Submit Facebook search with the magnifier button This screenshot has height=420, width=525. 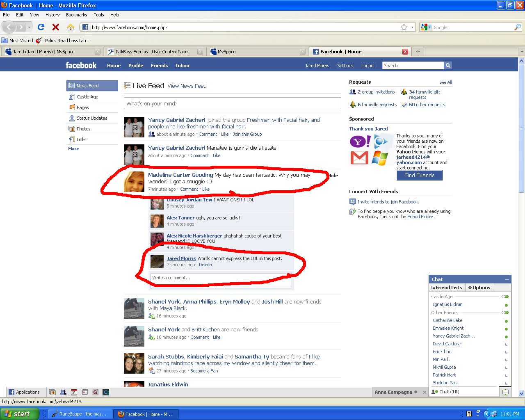[x=448, y=65]
